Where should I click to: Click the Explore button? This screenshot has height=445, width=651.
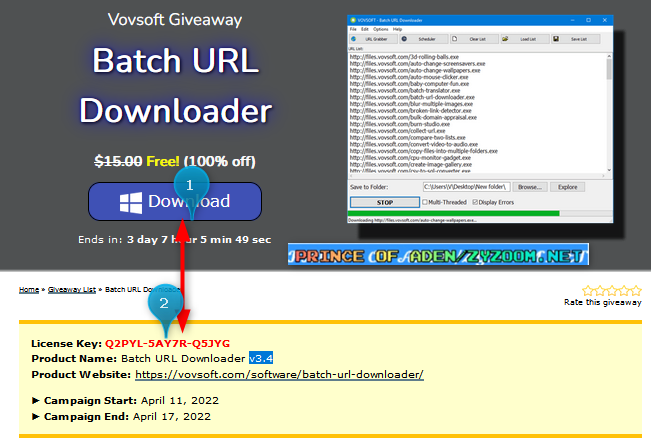coord(568,187)
